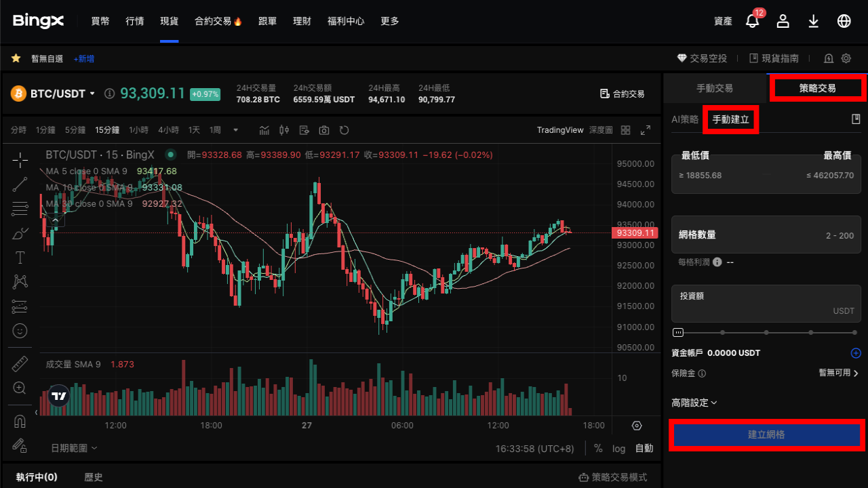
Task: Click the +新增 add watchlist link
Action: (83, 58)
